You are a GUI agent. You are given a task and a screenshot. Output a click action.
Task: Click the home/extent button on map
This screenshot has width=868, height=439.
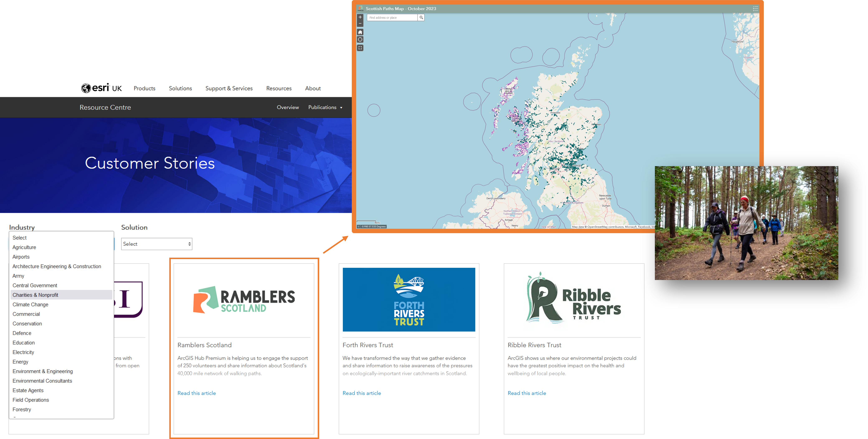click(x=360, y=32)
